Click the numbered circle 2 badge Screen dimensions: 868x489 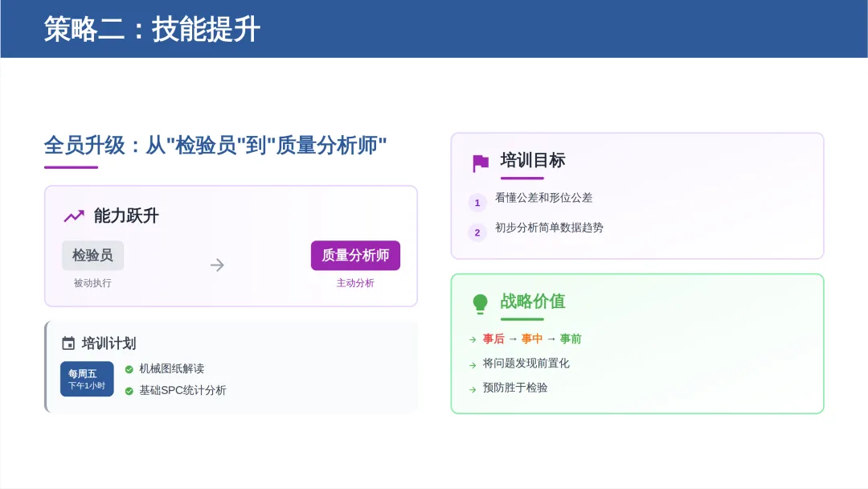point(477,232)
